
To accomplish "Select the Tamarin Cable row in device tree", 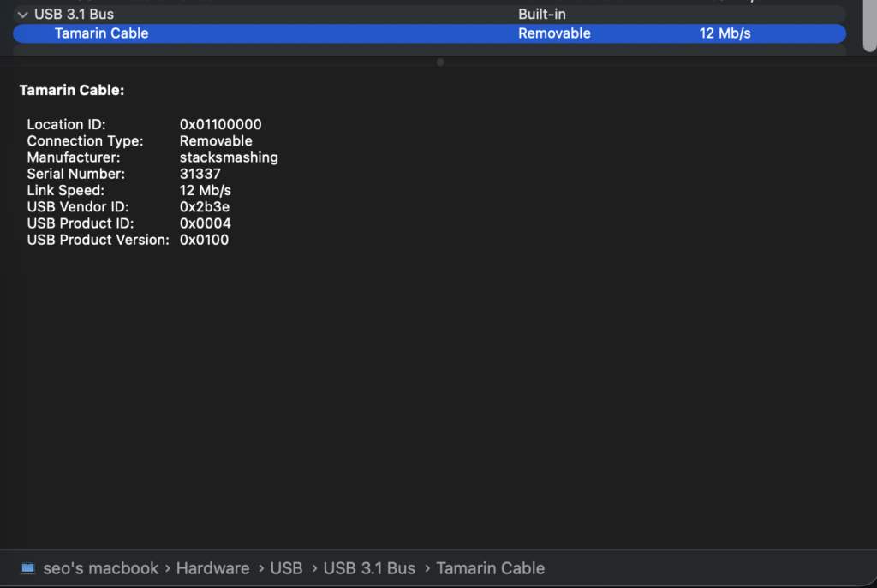I will coord(101,33).
